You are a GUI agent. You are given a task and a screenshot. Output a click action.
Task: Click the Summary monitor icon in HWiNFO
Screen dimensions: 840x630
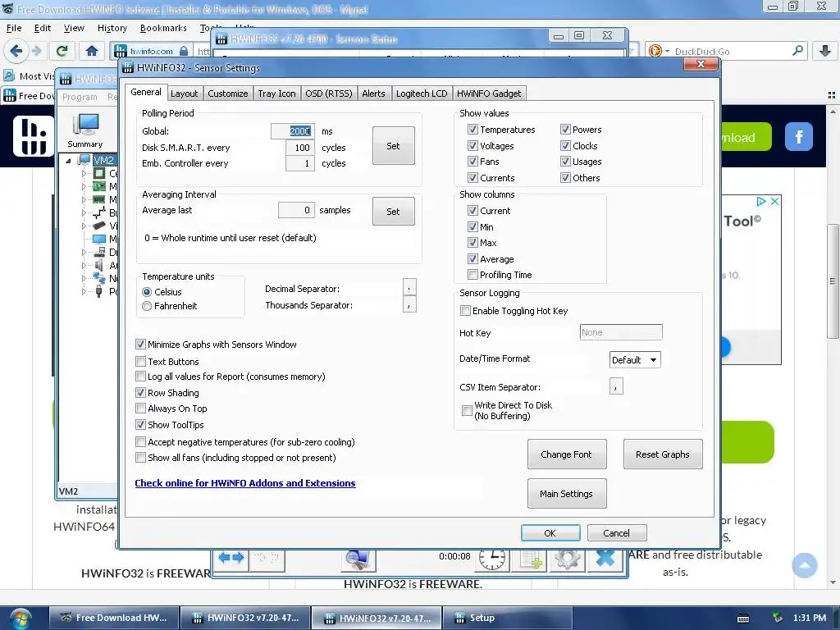click(85, 126)
